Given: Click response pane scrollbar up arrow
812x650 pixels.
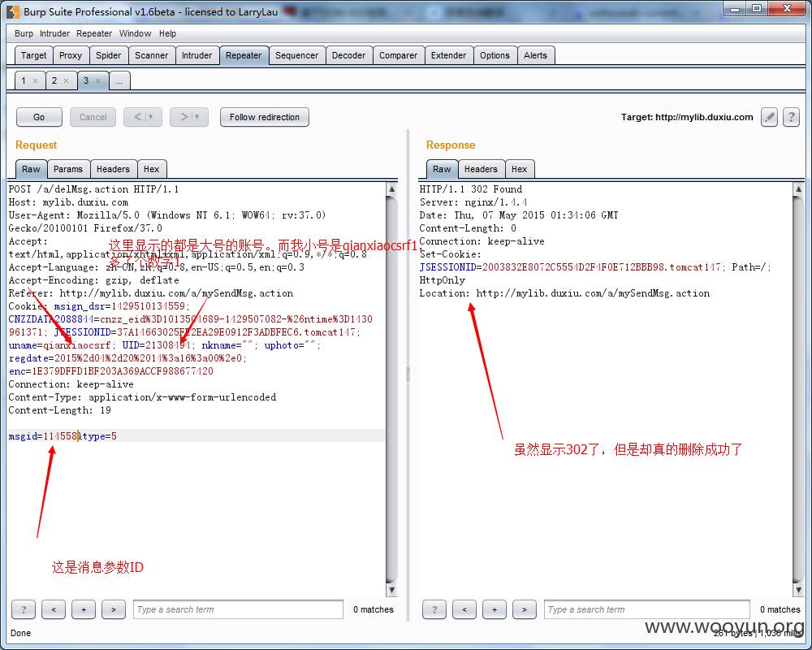Looking at the screenshot, I should (798, 189).
